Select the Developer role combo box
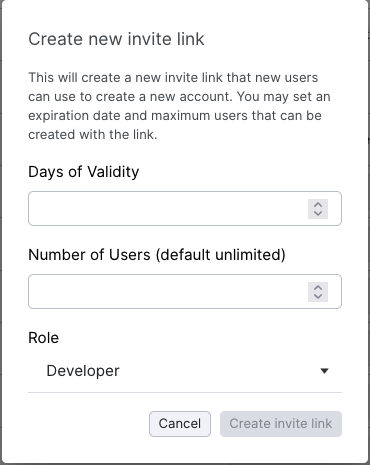 click(x=185, y=371)
